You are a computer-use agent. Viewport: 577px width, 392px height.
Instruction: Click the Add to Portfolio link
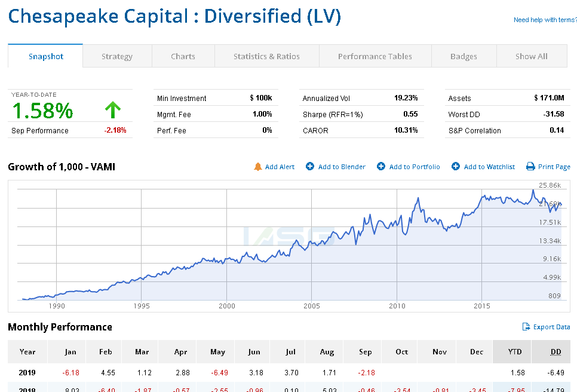(415, 167)
